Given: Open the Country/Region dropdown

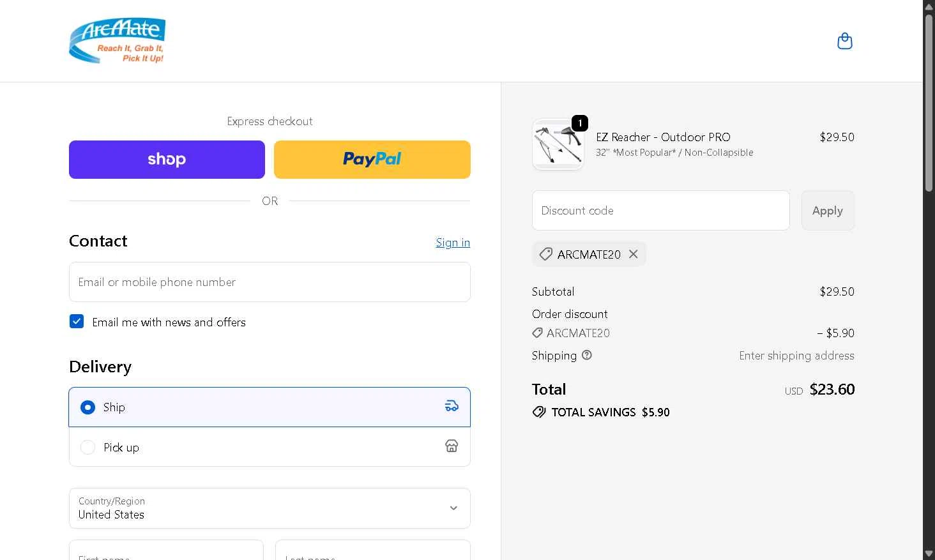Looking at the screenshot, I should [270, 508].
